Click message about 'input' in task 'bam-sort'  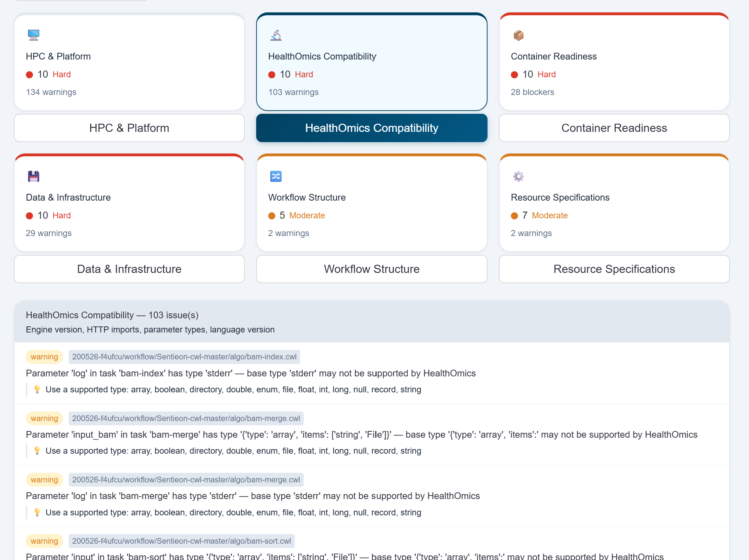[x=345, y=556]
